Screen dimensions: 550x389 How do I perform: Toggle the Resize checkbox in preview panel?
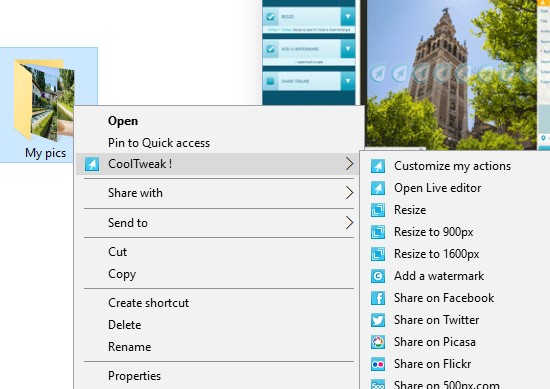point(270,16)
